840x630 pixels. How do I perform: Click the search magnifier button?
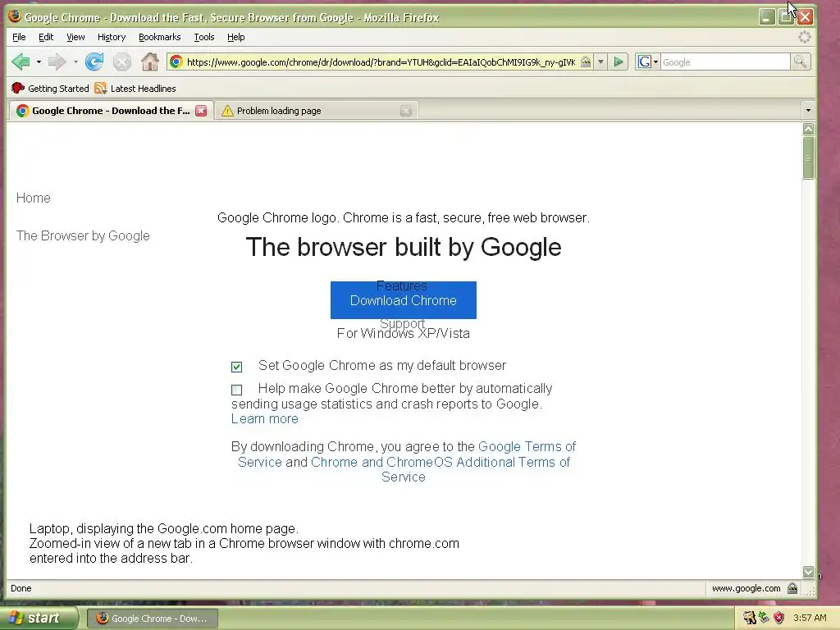(800, 62)
